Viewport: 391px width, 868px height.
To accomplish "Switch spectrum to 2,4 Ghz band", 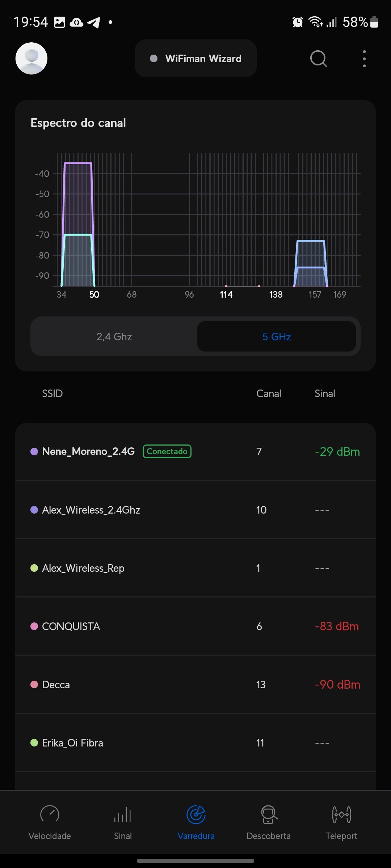I will click(x=114, y=337).
